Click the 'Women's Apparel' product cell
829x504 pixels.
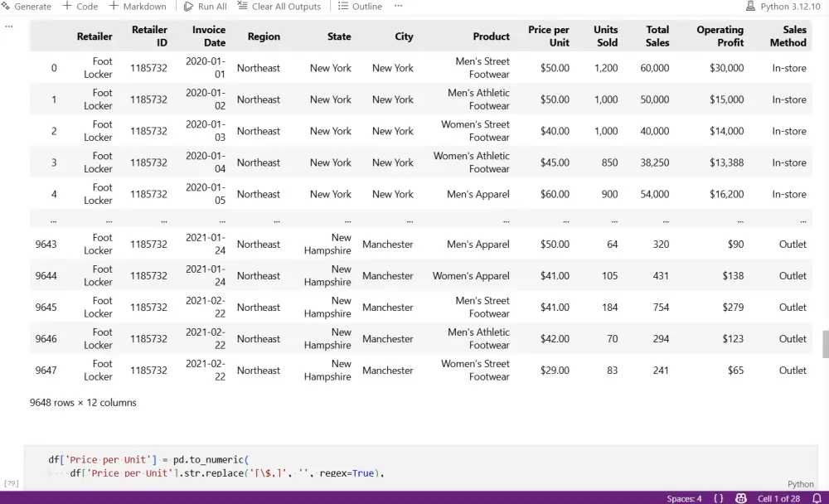pos(471,275)
